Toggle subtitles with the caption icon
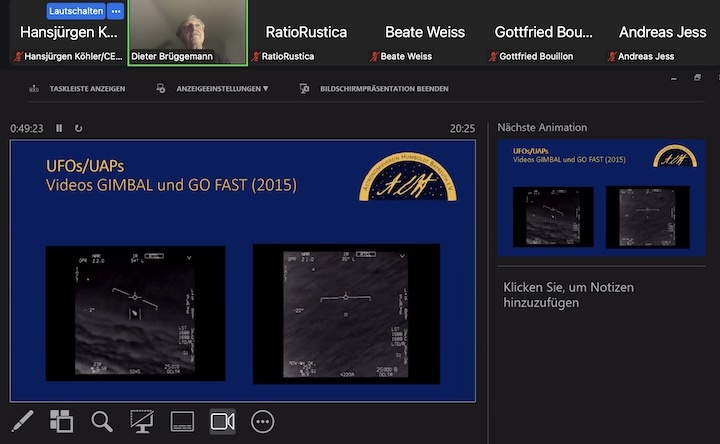Viewport: 720px width, 444px height. [x=182, y=421]
